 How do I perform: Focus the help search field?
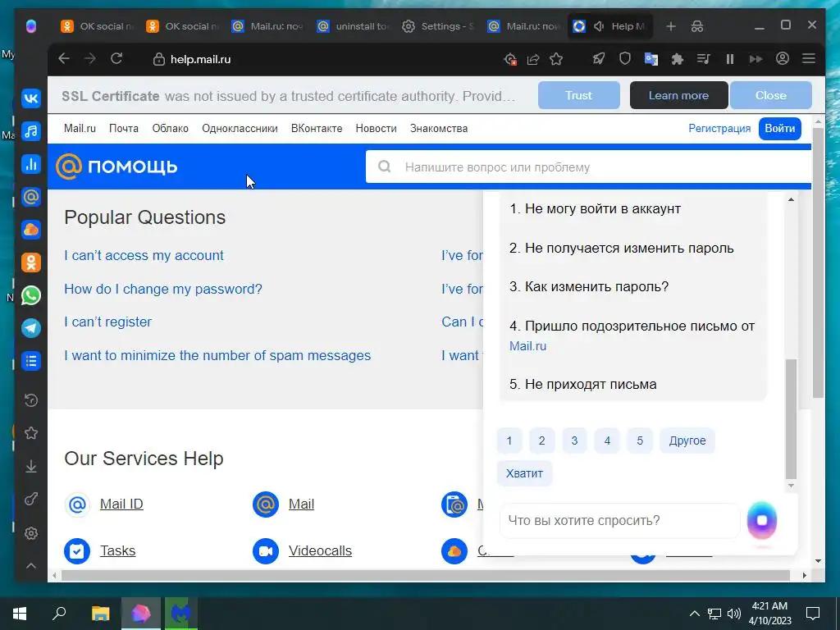point(588,167)
